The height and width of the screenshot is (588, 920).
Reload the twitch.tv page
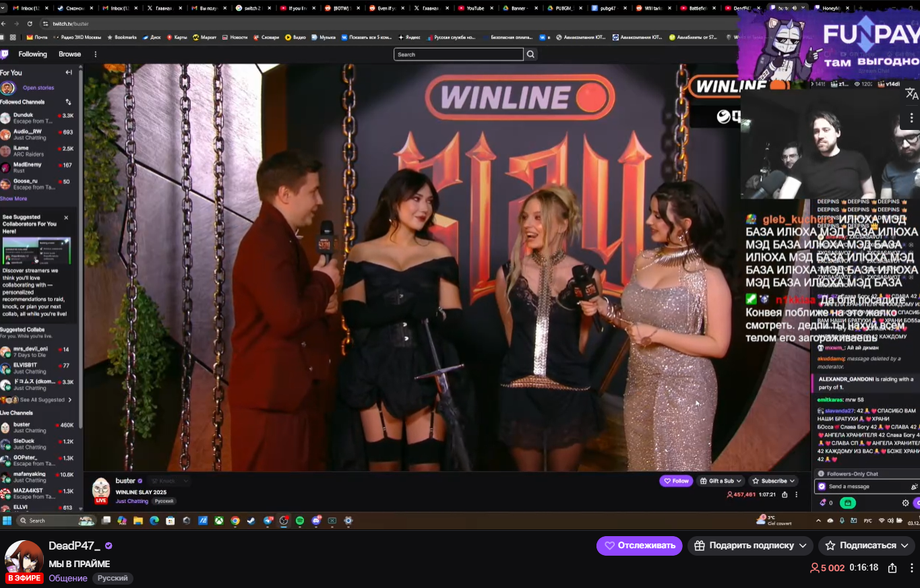click(29, 24)
